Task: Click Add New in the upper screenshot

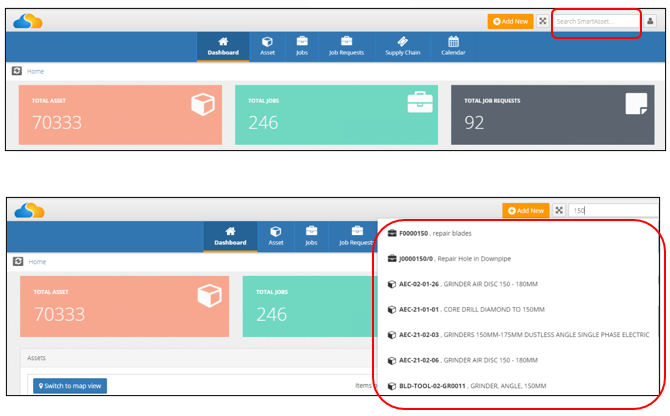Action: (510, 21)
